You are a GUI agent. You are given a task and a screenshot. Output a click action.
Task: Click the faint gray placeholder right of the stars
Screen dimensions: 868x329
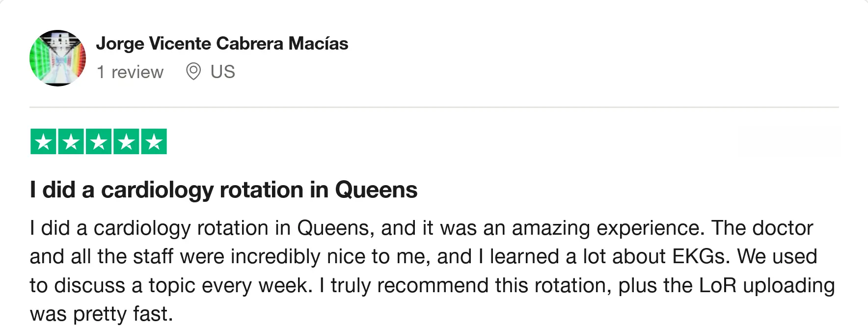pyautogui.click(x=788, y=141)
